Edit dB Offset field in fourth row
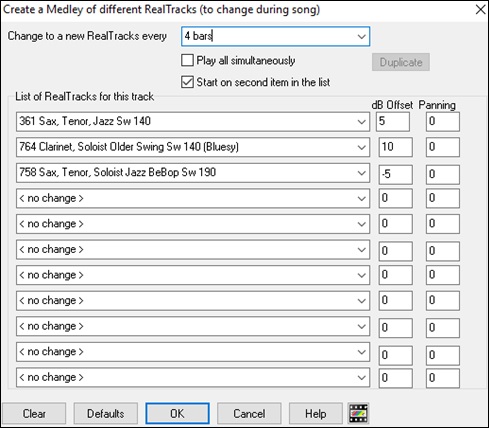 click(x=396, y=198)
